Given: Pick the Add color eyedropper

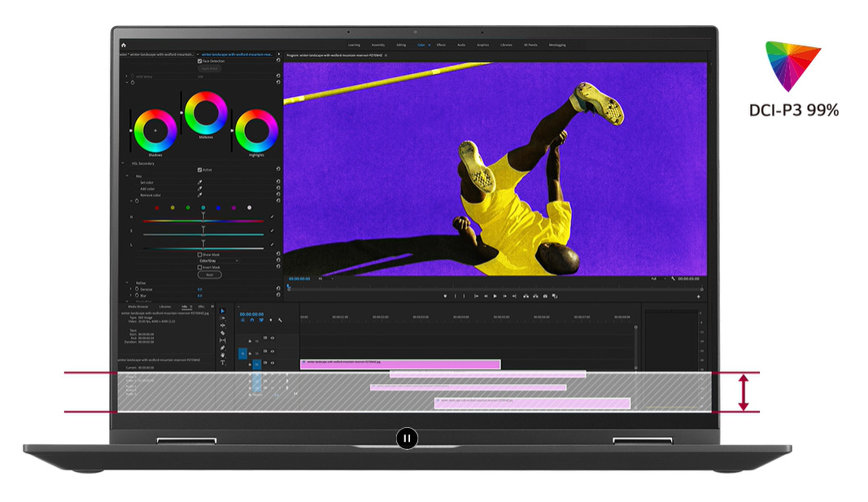Looking at the screenshot, I should coord(200,189).
